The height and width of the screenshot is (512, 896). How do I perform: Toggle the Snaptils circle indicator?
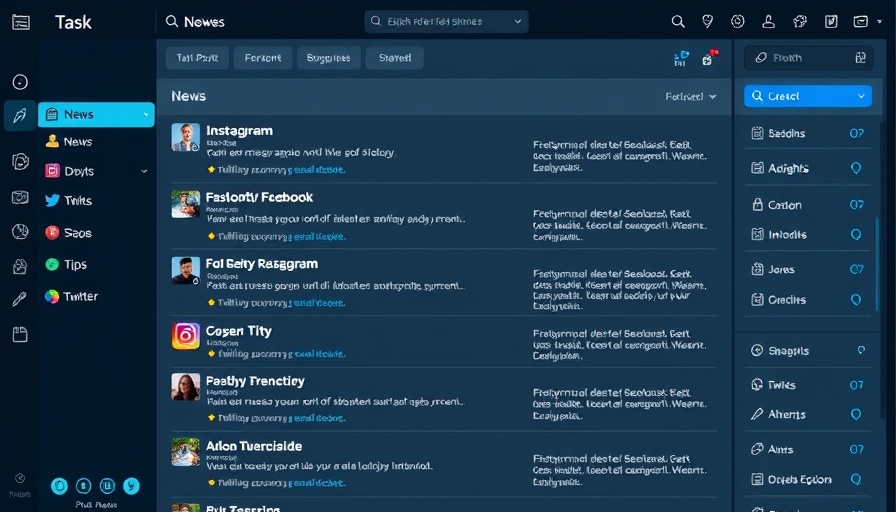point(861,350)
